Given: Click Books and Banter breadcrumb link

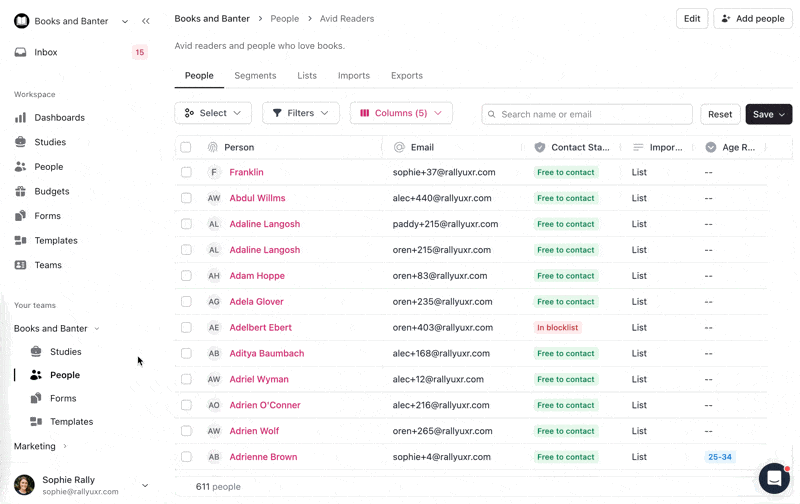Looking at the screenshot, I should [212, 18].
